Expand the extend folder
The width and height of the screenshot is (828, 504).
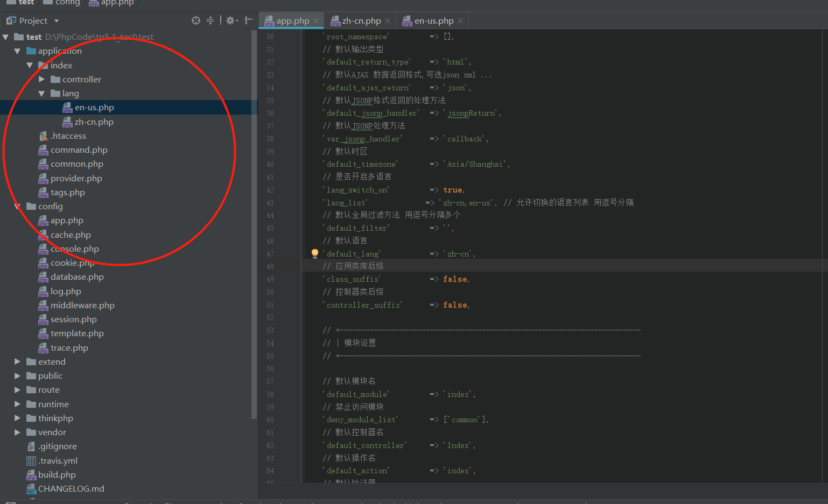point(17,361)
